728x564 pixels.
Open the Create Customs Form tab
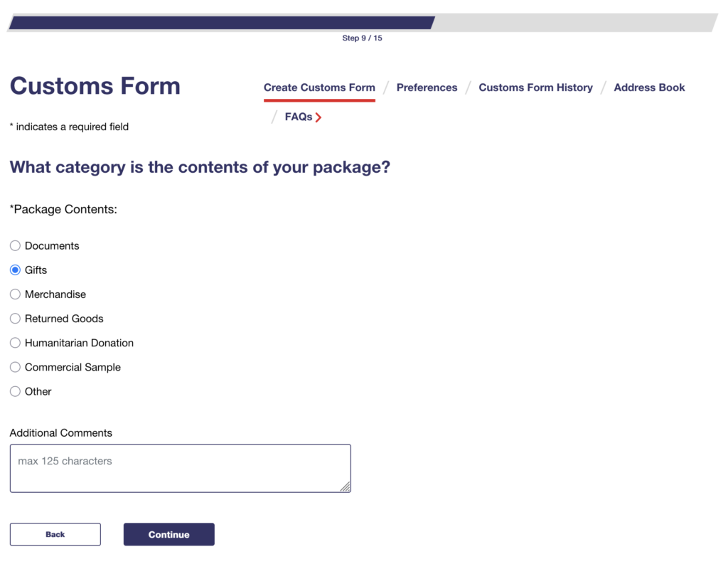(x=319, y=87)
